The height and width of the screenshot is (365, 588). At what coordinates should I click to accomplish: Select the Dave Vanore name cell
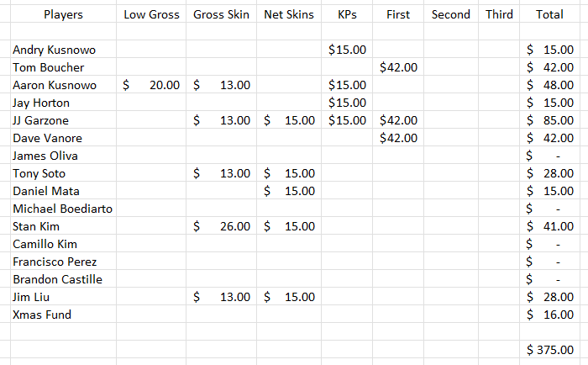coord(63,137)
